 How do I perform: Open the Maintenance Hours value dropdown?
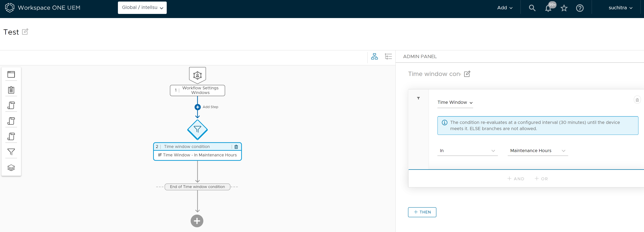[x=537, y=151]
